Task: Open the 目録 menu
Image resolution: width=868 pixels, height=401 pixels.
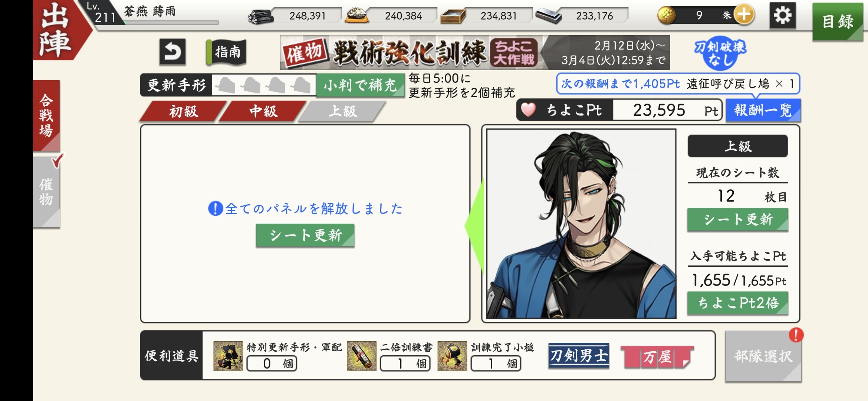Action: point(838,22)
